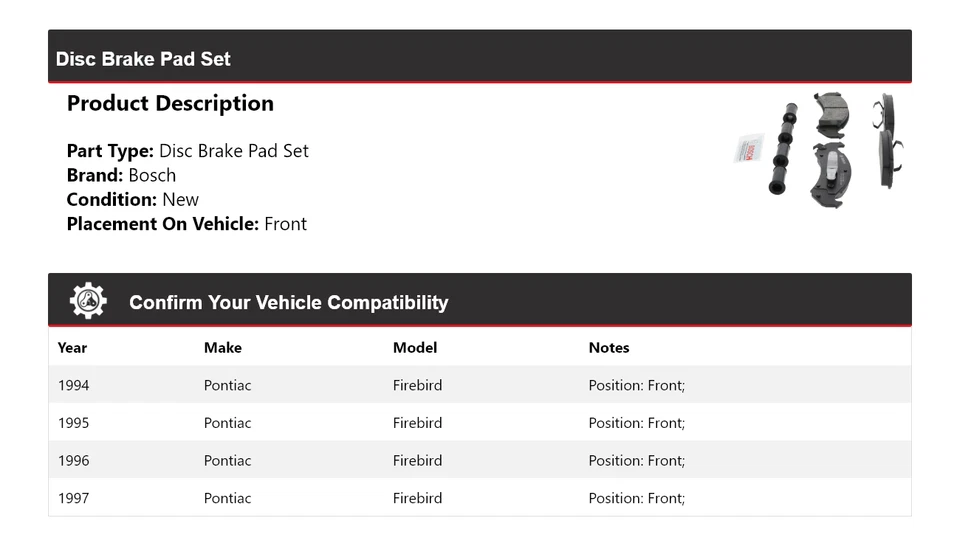Open the brake pad product image
The image size is (960, 546).
coord(820,143)
